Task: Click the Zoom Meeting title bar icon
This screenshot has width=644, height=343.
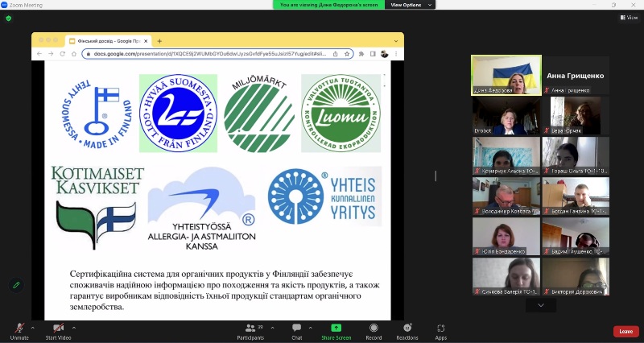Action: [x=5, y=5]
